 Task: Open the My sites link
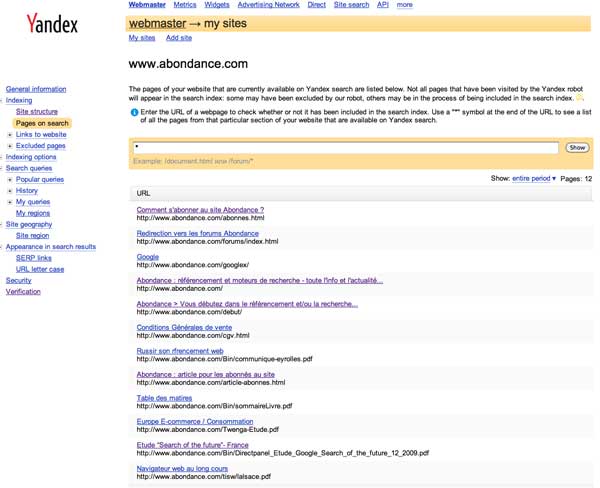point(142,38)
